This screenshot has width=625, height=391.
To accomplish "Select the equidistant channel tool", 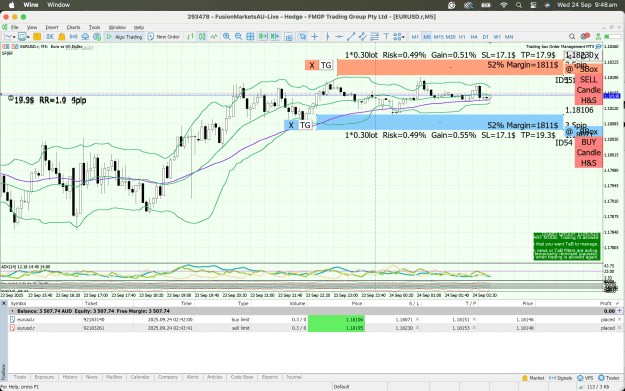I will (362, 37).
